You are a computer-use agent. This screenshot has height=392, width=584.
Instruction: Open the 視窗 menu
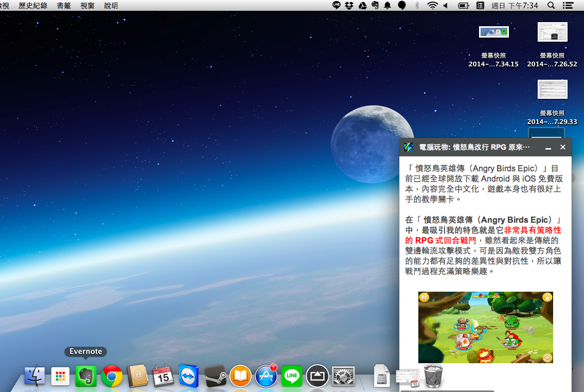[87, 5]
